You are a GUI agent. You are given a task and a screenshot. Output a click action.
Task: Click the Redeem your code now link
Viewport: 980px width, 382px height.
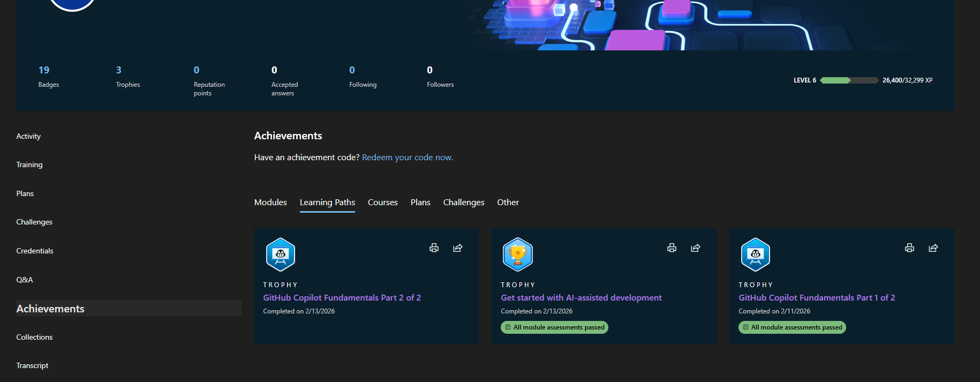408,158
